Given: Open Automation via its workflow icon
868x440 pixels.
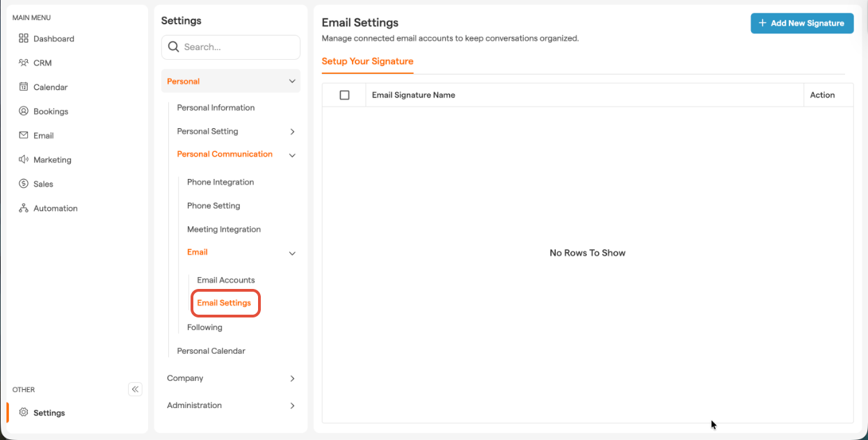Looking at the screenshot, I should tap(24, 208).
